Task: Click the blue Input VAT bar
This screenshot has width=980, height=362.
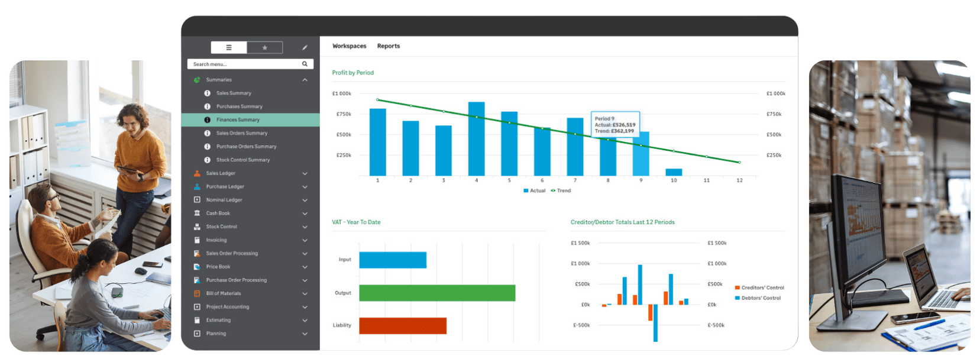Action: tap(393, 260)
